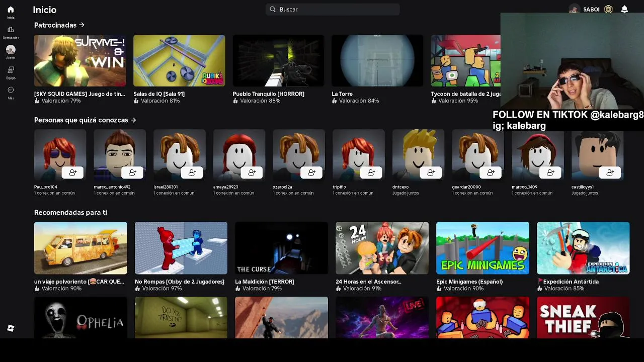Expand Personas que quizá conozcas arrow
Viewport: 644px width, 362px height.
pyautogui.click(x=133, y=120)
